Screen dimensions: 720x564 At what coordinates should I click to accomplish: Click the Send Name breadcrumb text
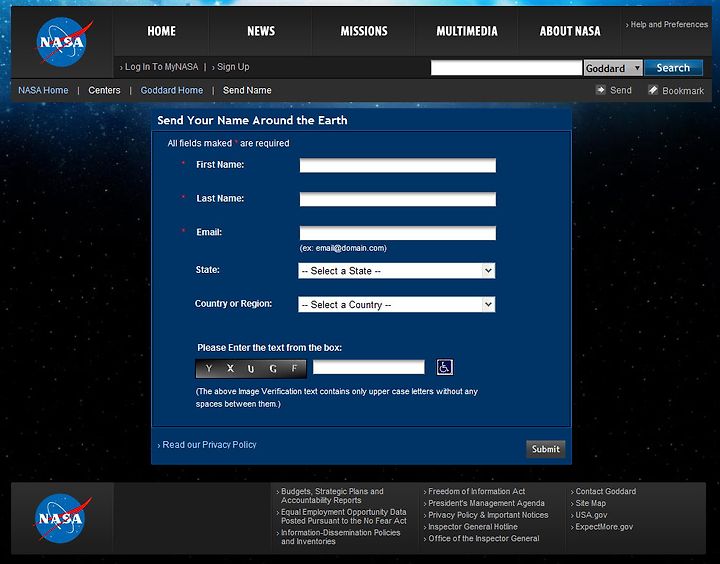[247, 90]
